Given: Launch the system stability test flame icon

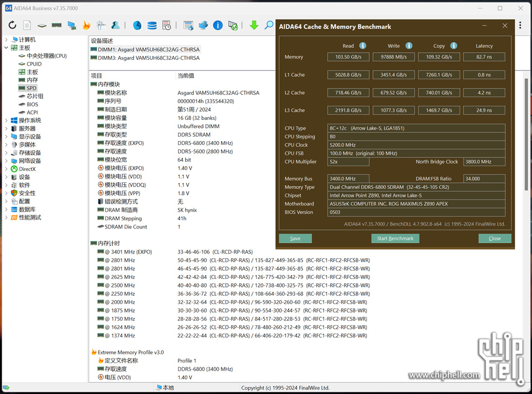Looking at the screenshot, I should pyautogui.click(x=86, y=25).
